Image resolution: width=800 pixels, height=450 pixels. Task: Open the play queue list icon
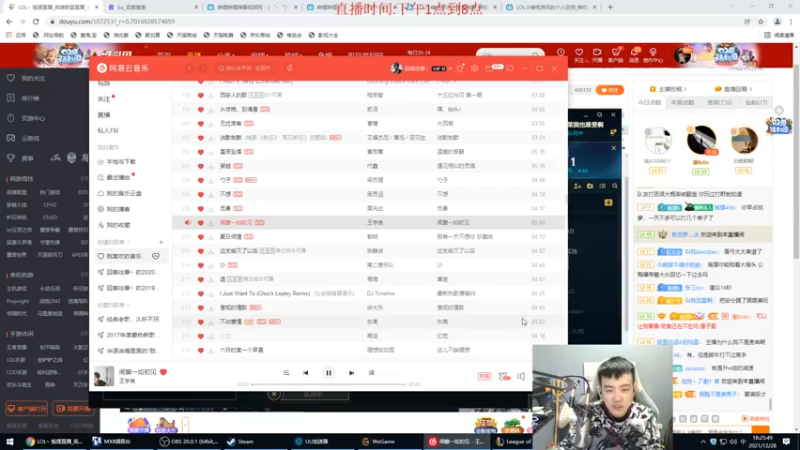pyautogui.click(x=286, y=373)
